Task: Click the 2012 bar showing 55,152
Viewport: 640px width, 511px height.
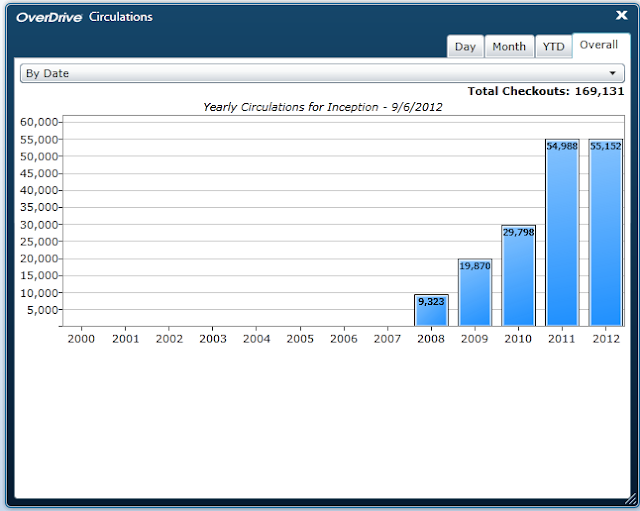Action: point(606,233)
